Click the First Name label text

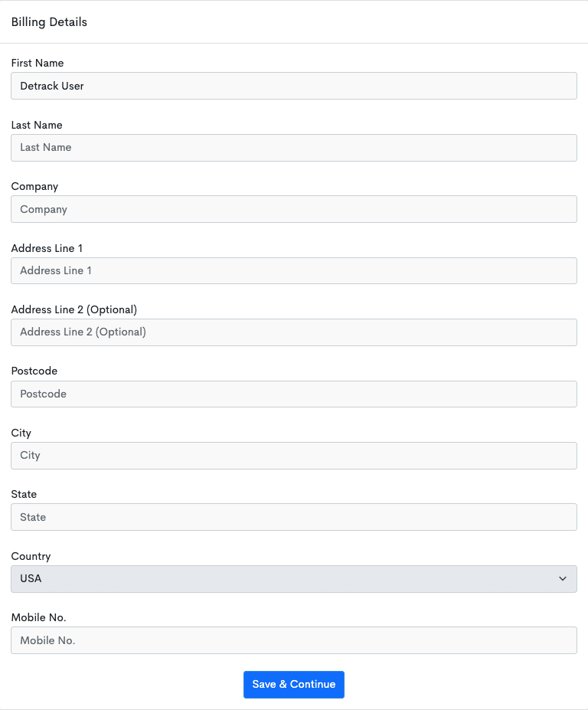click(x=37, y=63)
